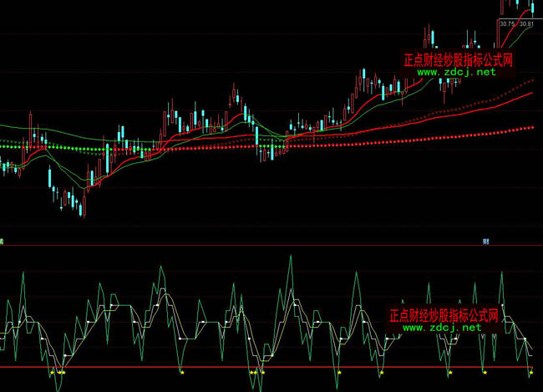Click the top red 正点财经炒股指标公式网 watermark
The image size is (543, 392).
point(457,60)
